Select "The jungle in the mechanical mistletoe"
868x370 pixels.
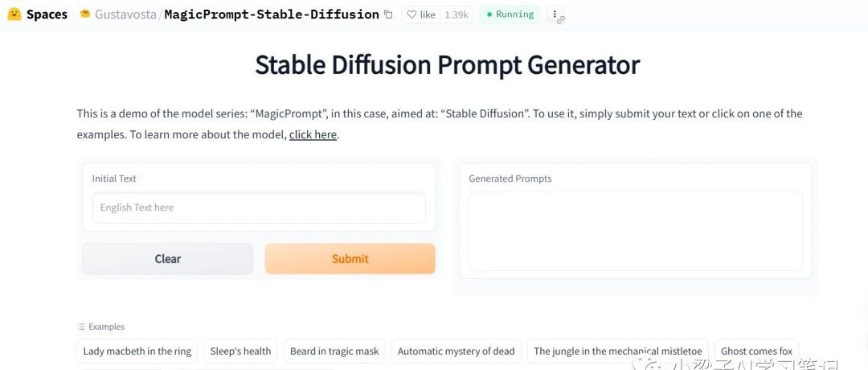click(x=617, y=351)
